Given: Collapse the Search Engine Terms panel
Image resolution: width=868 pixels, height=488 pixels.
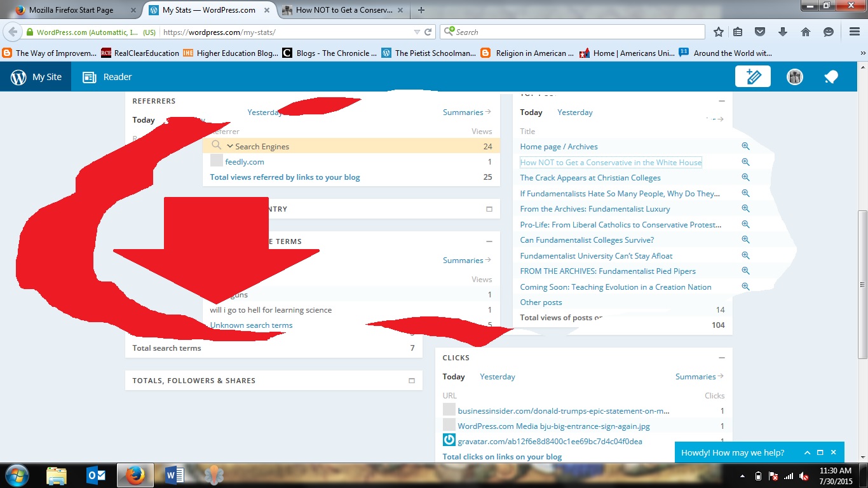Looking at the screenshot, I should pos(489,241).
